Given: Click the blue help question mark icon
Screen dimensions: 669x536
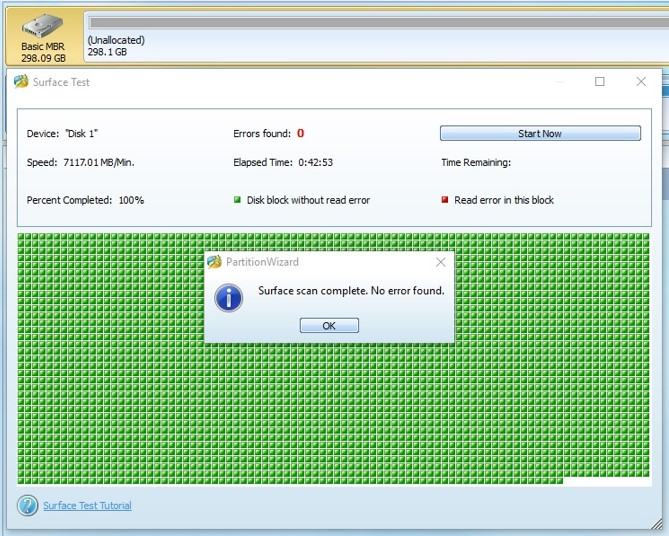Looking at the screenshot, I should click(28, 505).
